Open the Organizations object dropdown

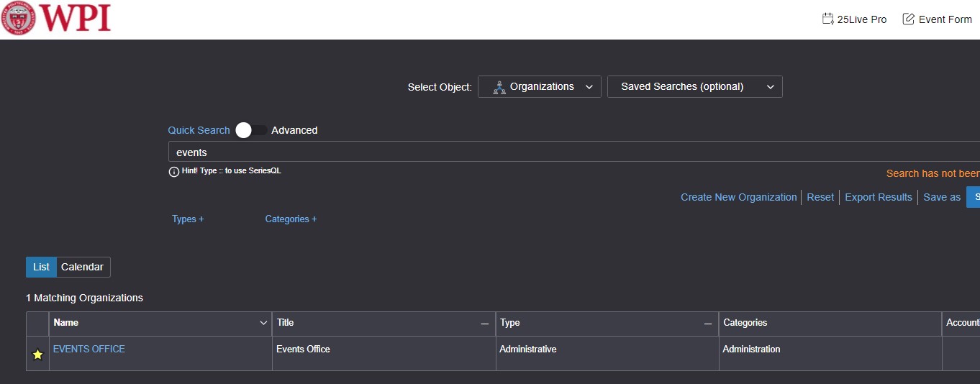click(540, 87)
